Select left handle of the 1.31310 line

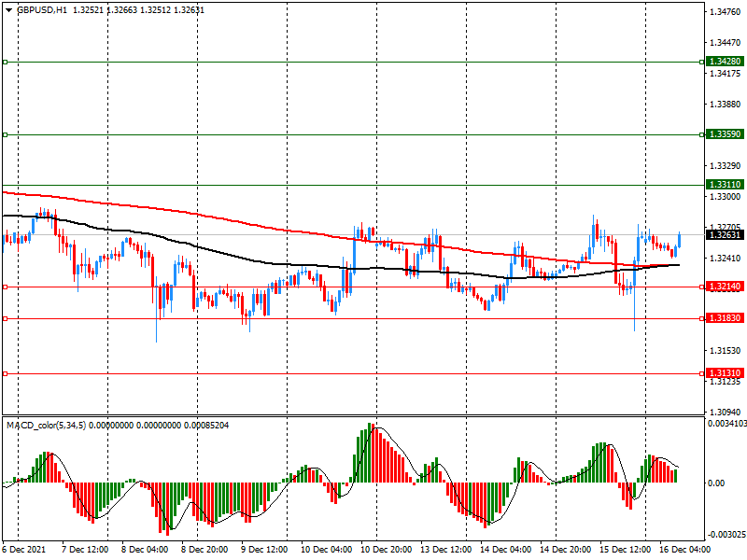click(x=6, y=374)
